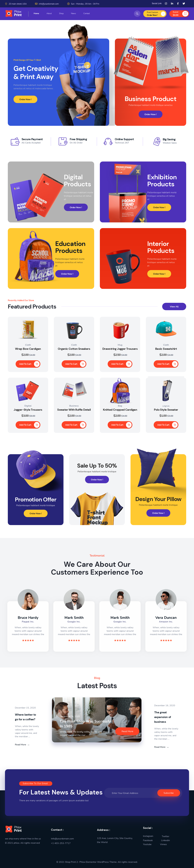
Task: Open the LinkedIn icon in top bar
Action: click(172, 3)
